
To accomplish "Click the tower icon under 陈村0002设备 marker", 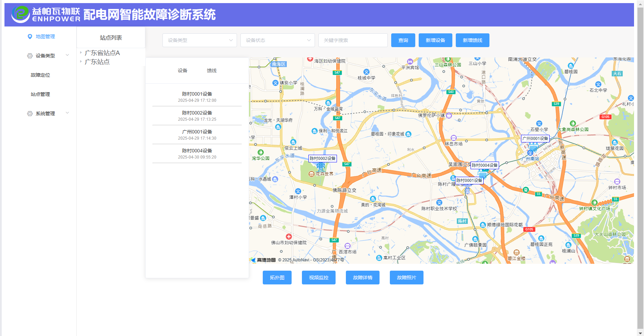I will click(320, 167).
